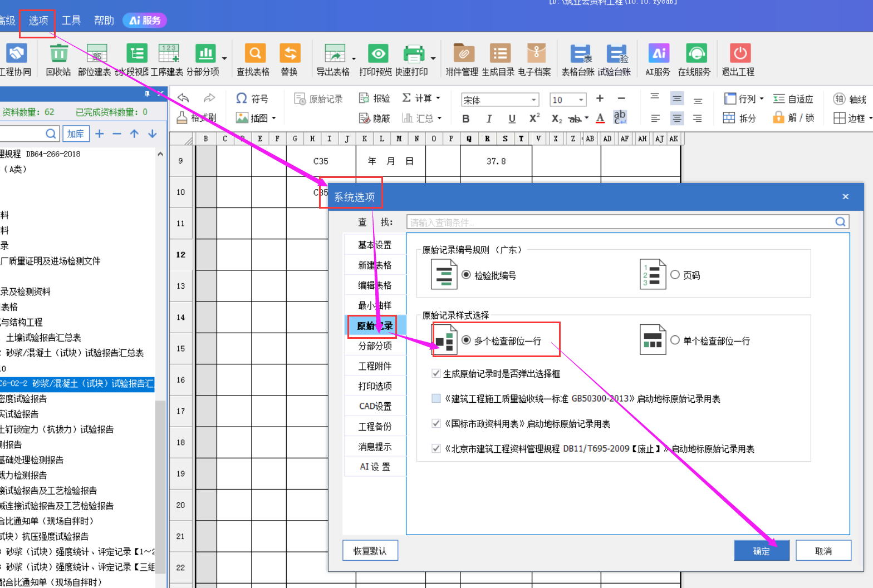Toggle 生成原始记录时是否弹出选择框 checkbox

coord(436,373)
